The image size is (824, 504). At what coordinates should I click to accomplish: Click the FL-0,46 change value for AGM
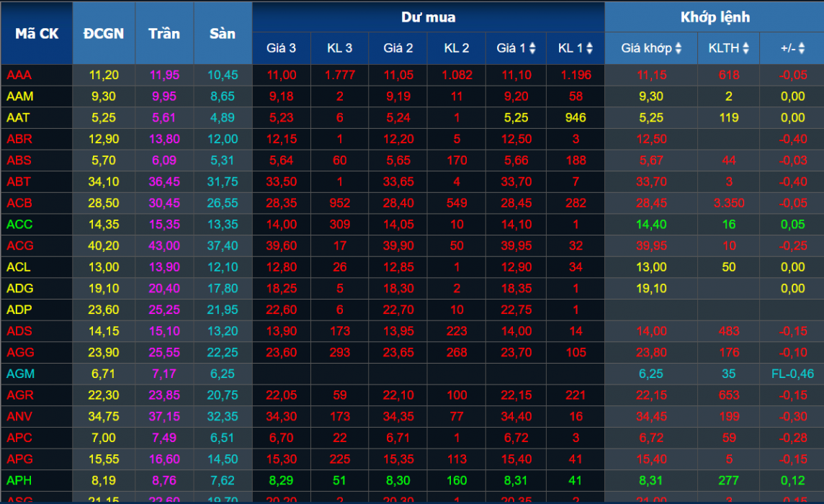pyautogui.click(x=792, y=374)
